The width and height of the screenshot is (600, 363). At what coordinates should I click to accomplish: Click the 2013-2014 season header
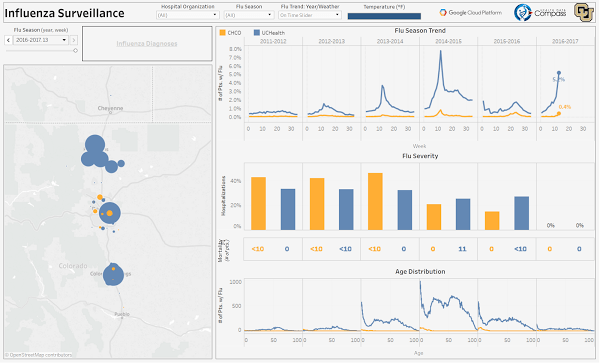(390, 41)
